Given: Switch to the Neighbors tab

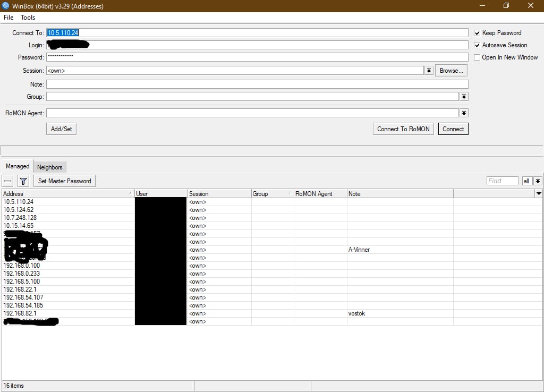Looking at the screenshot, I should coord(49,167).
